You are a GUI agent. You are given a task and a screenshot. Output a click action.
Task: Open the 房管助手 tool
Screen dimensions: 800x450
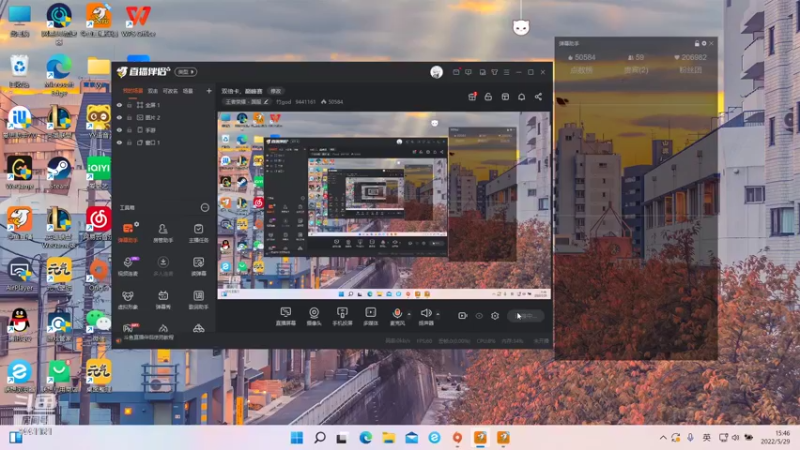point(163,232)
